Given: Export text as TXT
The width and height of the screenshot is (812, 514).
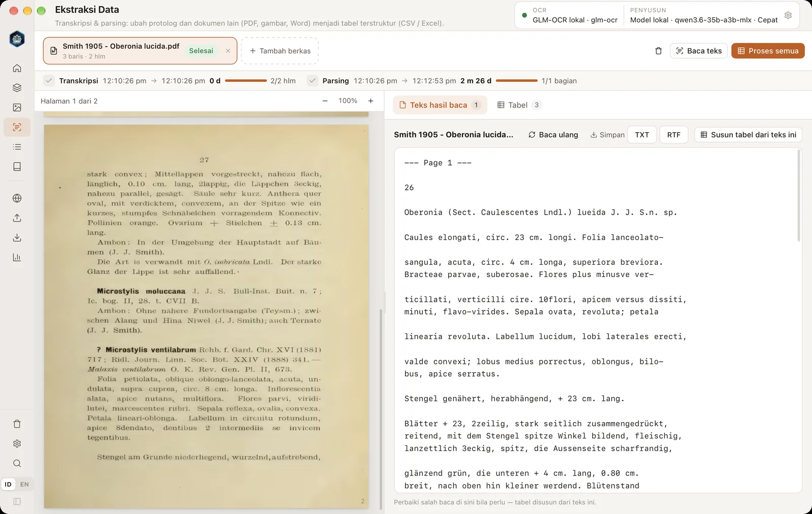Looking at the screenshot, I should (x=642, y=134).
